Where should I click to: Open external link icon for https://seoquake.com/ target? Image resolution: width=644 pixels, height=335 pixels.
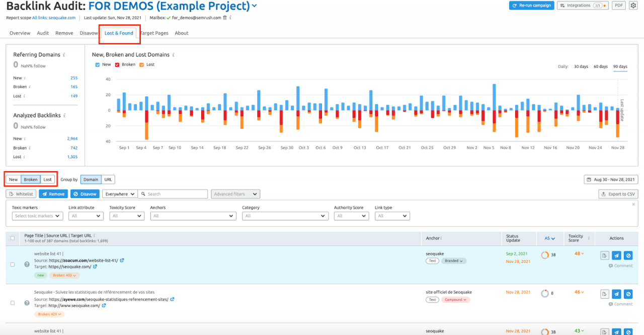(x=94, y=266)
